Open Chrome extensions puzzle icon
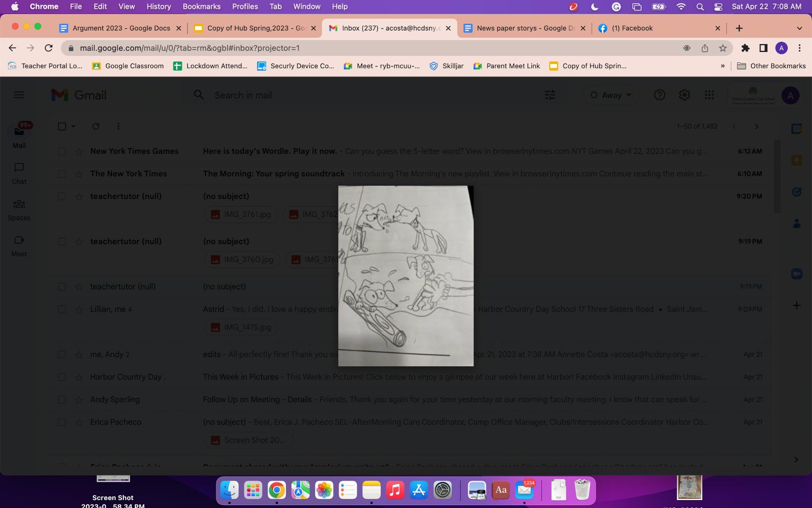This screenshot has width=812, height=508. (745, 48)
